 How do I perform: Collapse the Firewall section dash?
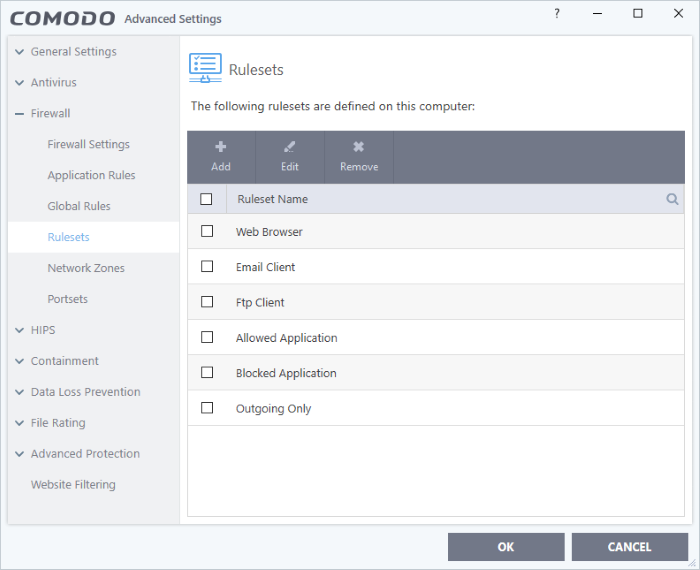coord(19,114)
